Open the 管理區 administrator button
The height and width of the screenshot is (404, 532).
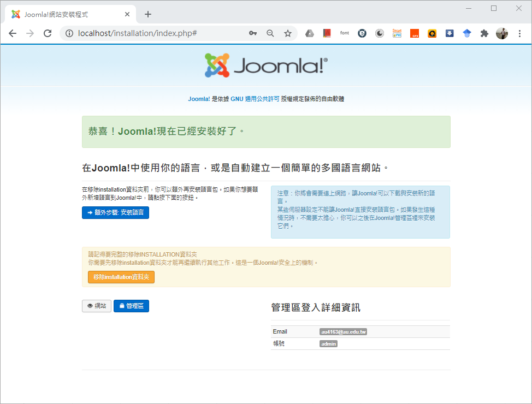click(131, 306)
